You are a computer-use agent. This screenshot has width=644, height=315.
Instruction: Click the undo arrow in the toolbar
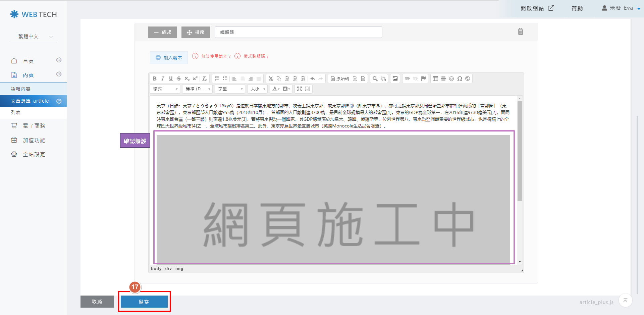(313, 78)
